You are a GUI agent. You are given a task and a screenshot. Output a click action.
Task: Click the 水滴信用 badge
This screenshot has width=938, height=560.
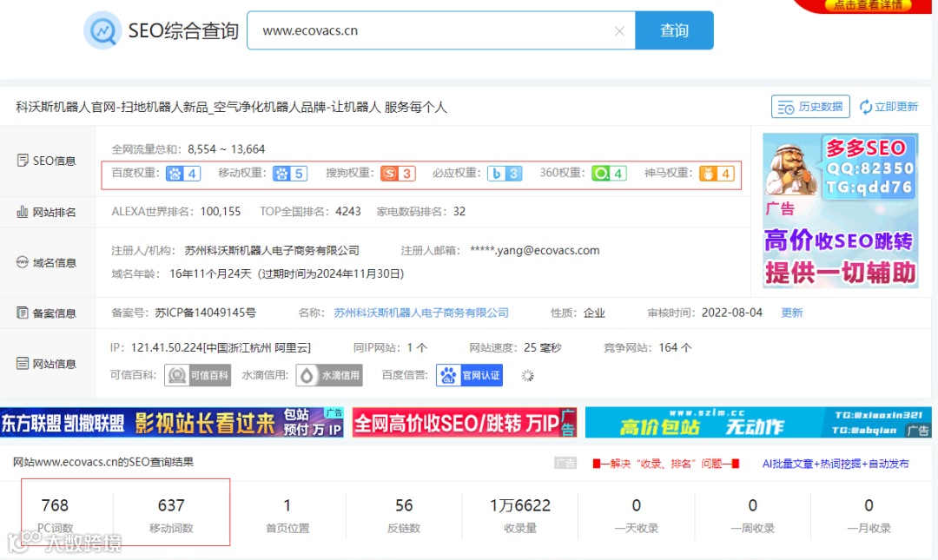[x=329, y=375]
